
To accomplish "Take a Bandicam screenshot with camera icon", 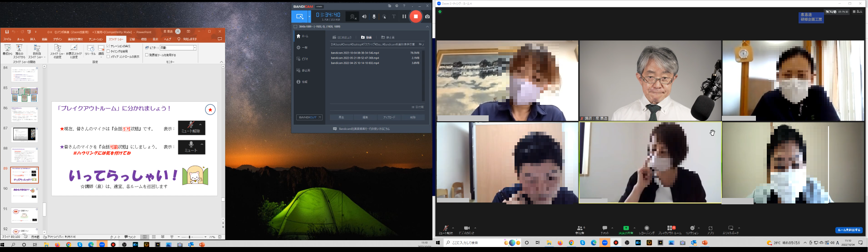I will [x=427, y=16].
